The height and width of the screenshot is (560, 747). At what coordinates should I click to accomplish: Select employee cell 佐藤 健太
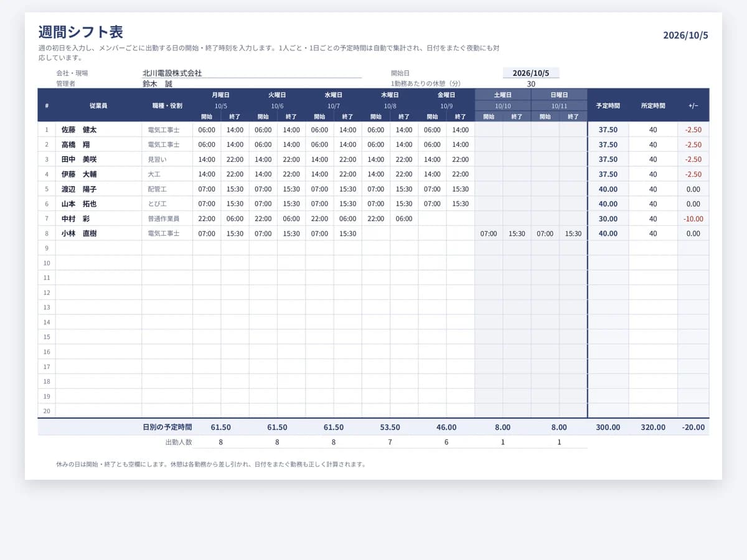(98, 130)
